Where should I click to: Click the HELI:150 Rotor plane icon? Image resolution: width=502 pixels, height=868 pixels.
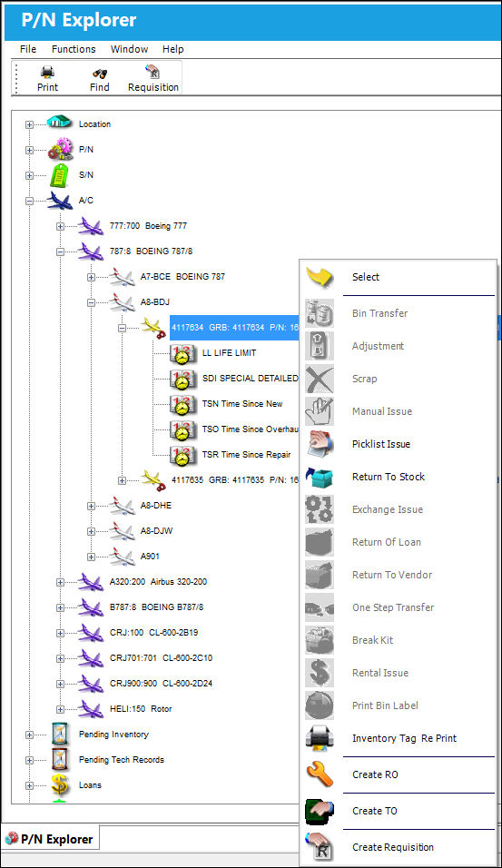tap(91, 708)
